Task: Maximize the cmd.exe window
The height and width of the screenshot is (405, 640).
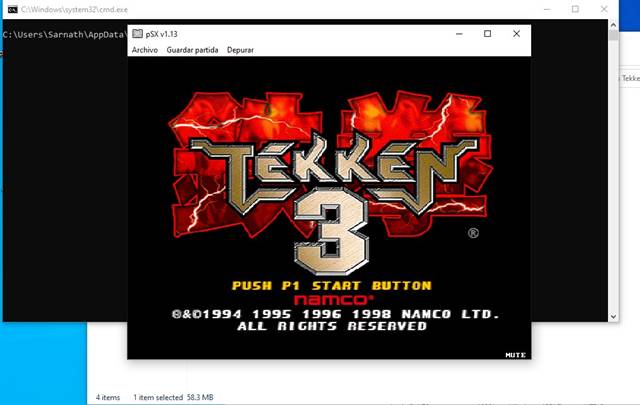Action: click(575, 9)
